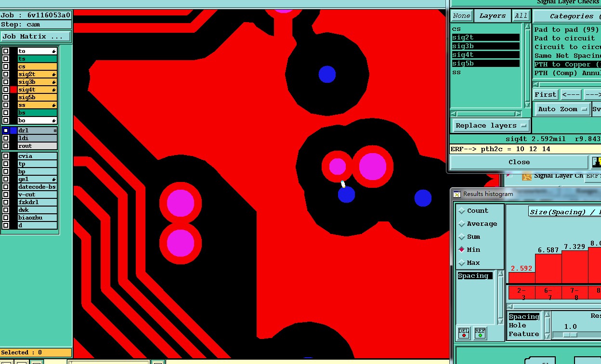Click the pencil edit marker on gm1 layer
The height and width of the screenshot is (364, 601).
coord(54,179)
